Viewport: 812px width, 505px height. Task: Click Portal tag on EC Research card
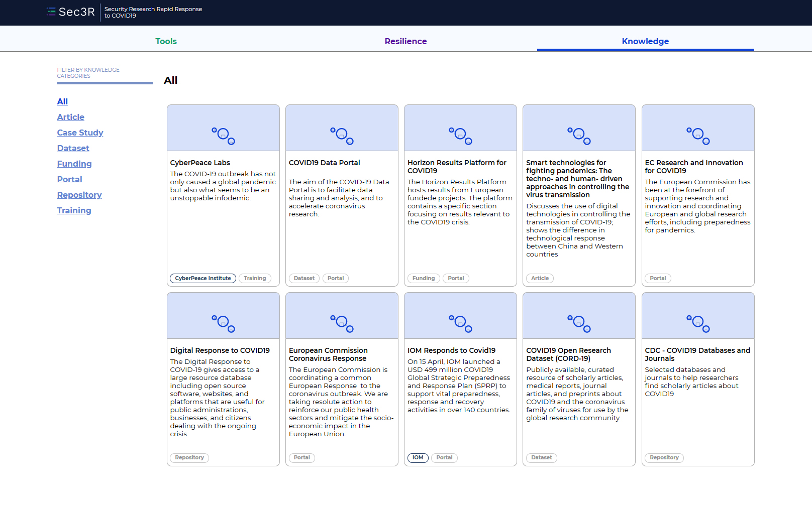658,278
